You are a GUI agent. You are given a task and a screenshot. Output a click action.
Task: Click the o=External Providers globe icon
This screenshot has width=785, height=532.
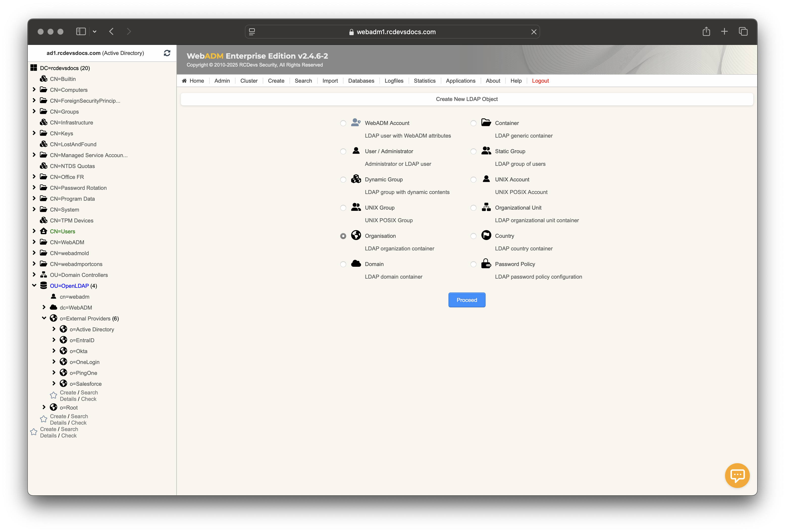53,318
